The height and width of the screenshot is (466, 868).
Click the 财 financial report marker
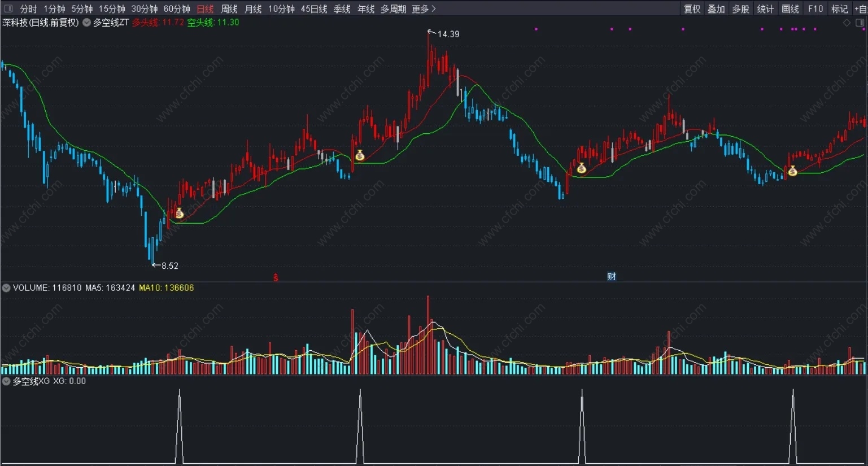[x=611, y=276]
